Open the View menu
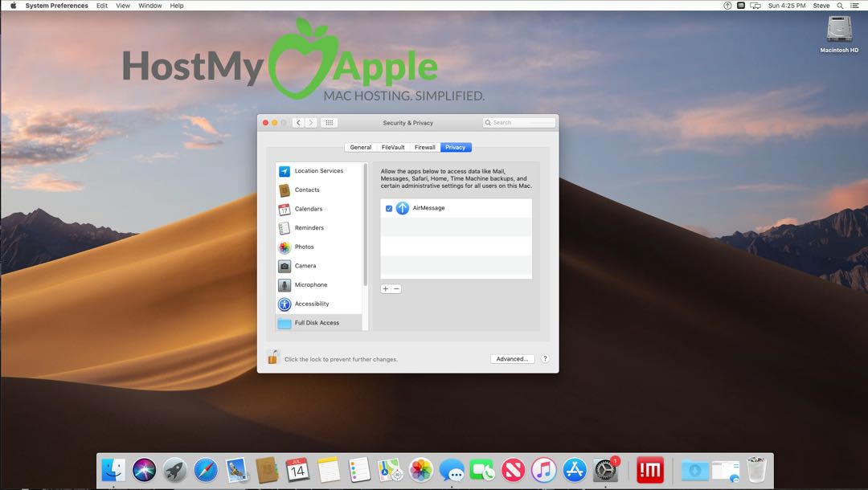868x490 pixels. [x=123, y=6]
